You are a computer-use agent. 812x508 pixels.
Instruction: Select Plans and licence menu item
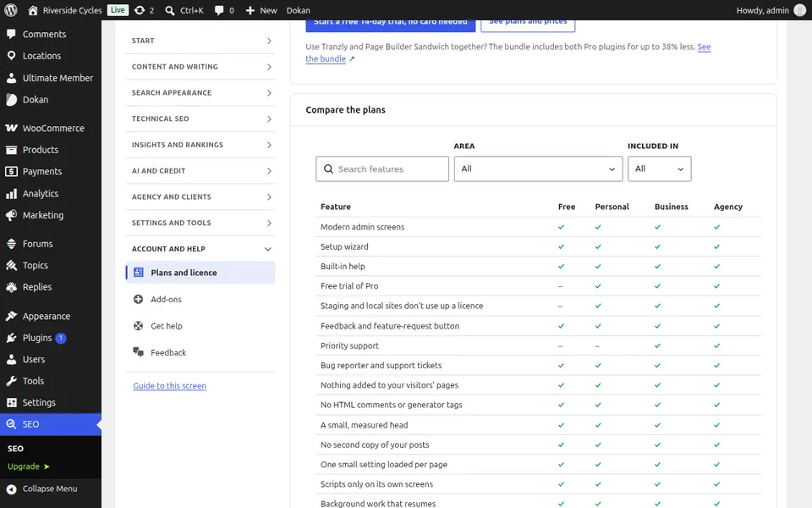200,273
